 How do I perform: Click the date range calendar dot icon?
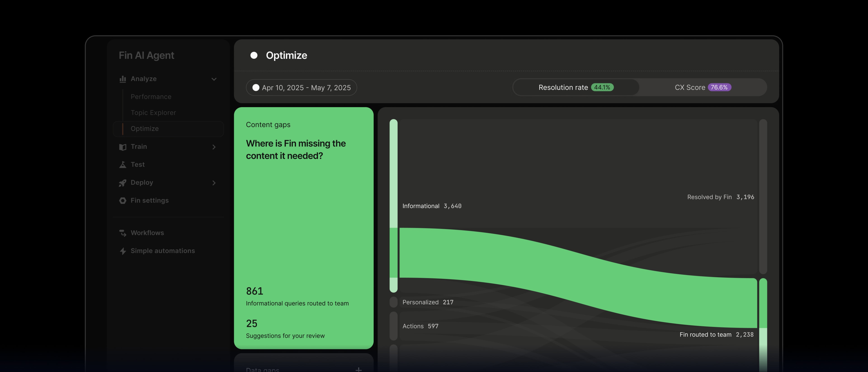click(256, 88)
